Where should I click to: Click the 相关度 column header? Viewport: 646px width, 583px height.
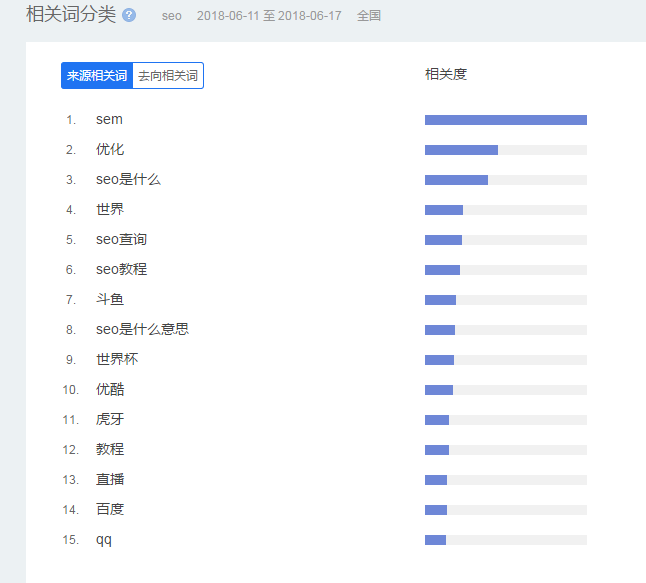446,75
